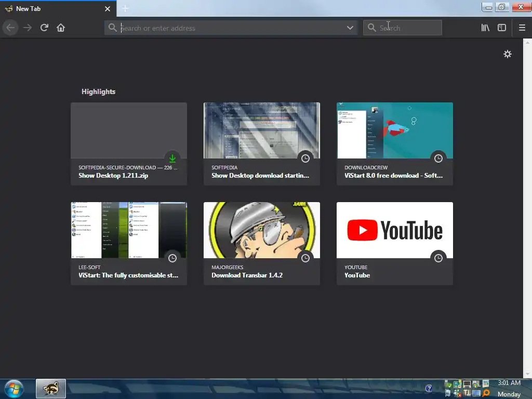This screenshot has height=399, width=532.
Task: Click the MajorGeeks mascot thumbnail
Action: click(262, 230)
